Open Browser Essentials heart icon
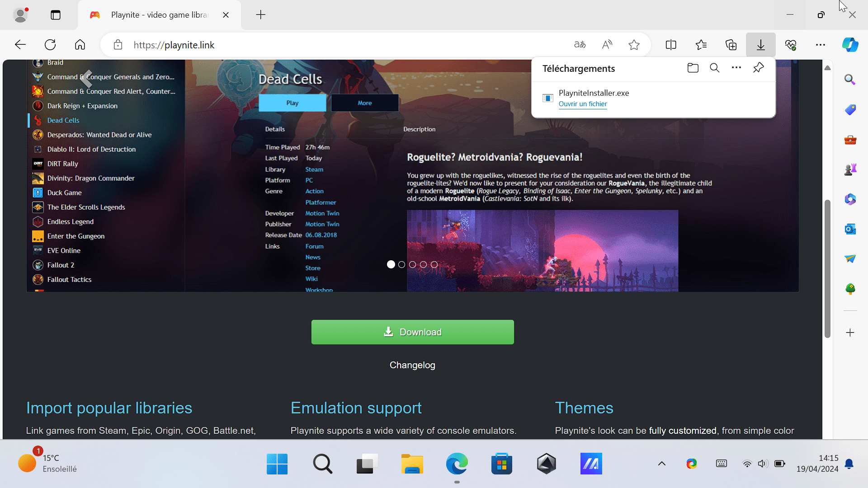Image resolution: width=868 pixels, height=488 pixels. coord(791,45)
